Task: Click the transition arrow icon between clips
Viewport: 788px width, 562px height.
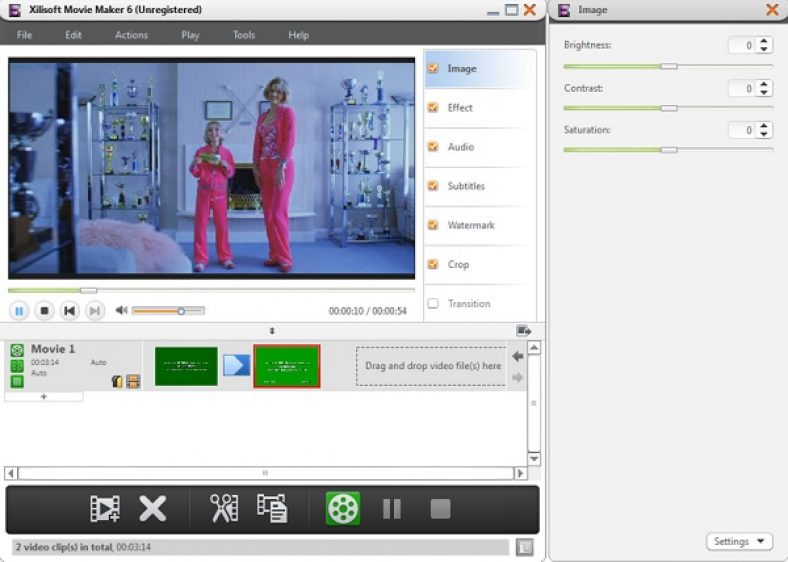Action: click(x=236, y=366)
